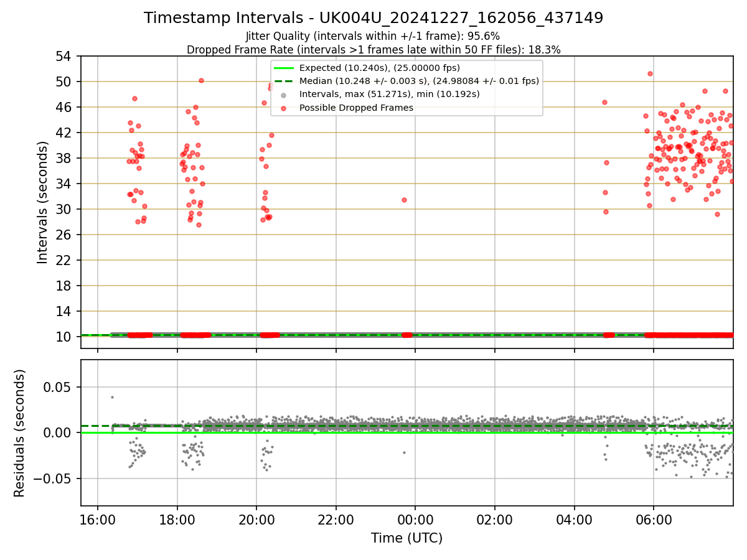Click the plot title 'Timestamp Intervals - UK004U_20241227_162056_437149'

point(374,18)
